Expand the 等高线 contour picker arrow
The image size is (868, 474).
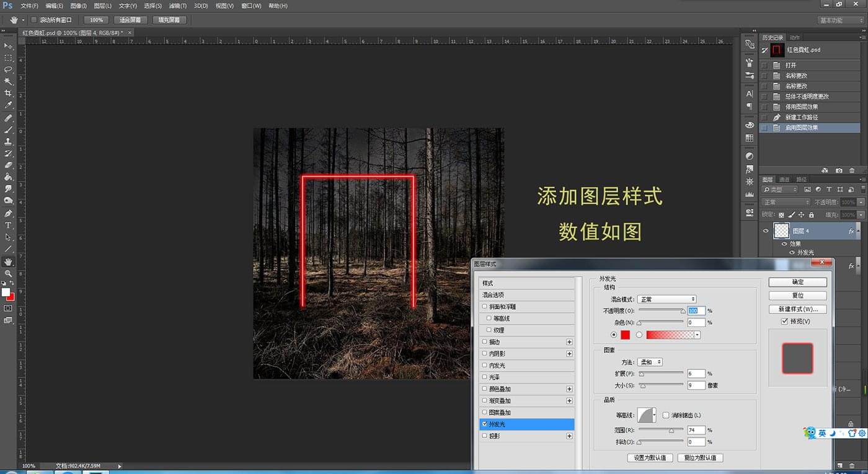(654, 415)
